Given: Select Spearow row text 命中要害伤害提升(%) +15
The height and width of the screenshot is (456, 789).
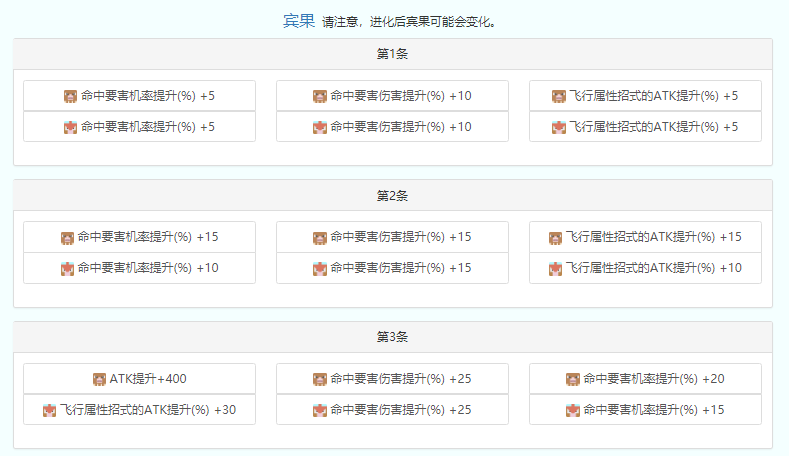Looking at the screenshot, I should pos(401,237).
